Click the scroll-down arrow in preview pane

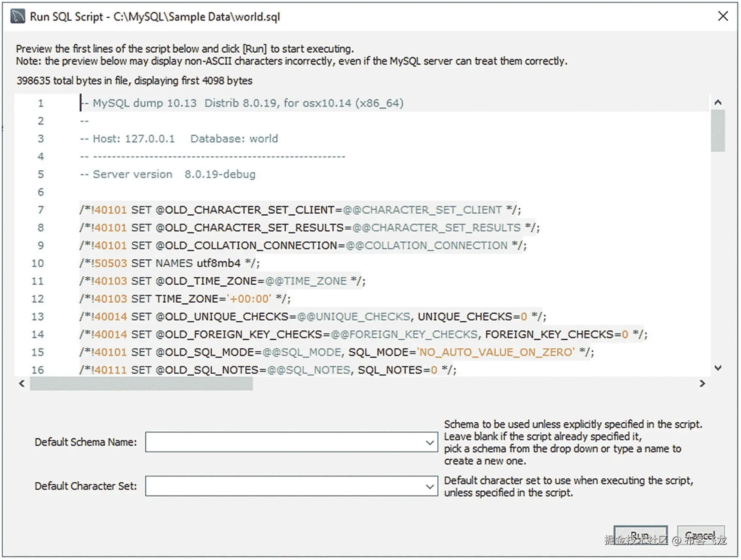pyautogui.click(x=718, y=368)
